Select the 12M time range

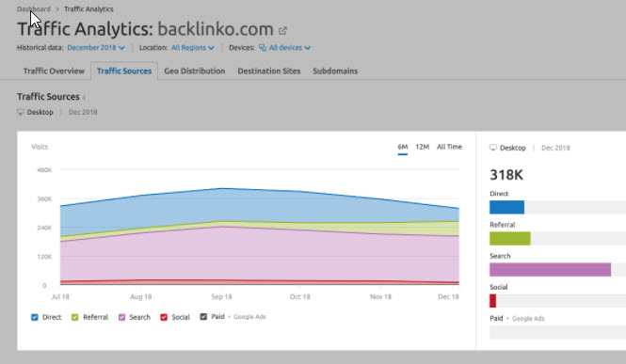[422, 147]
